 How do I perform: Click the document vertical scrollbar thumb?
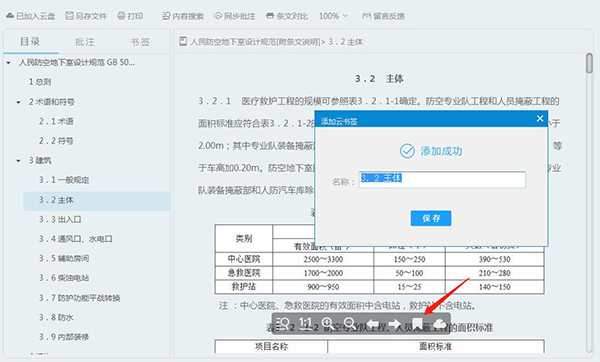coord(589,63)
